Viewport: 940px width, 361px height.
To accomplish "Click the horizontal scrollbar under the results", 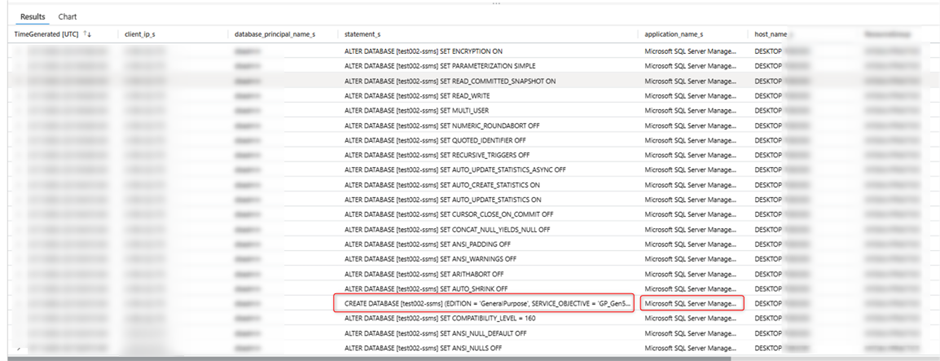I will click(369, 359).
